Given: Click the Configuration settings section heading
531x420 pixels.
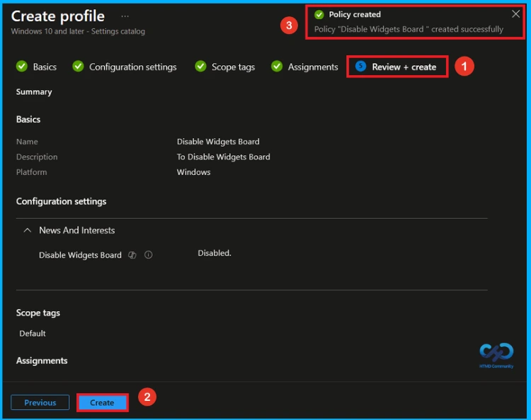Looking at the screenshot, I should tap(62, 201).
